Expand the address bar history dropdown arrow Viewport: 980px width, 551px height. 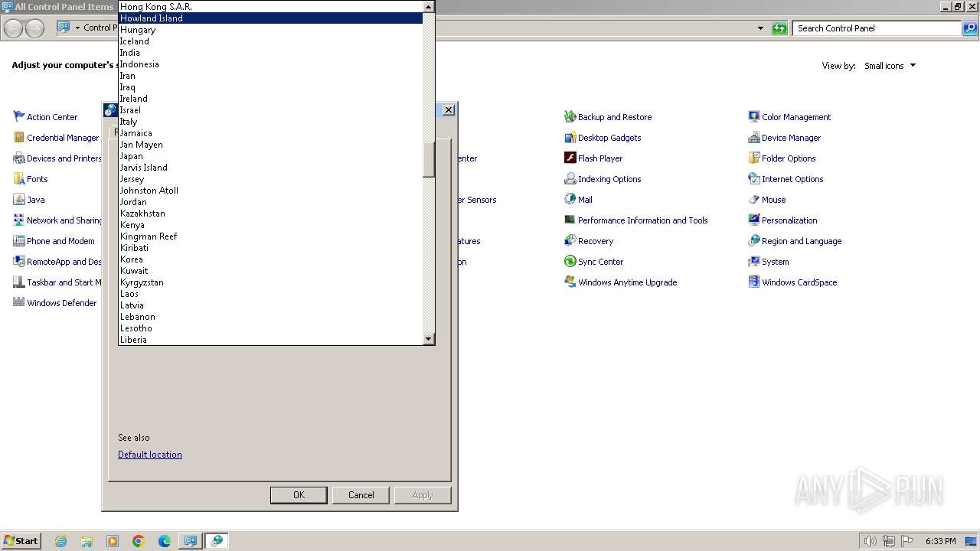[x=760, y=28]
